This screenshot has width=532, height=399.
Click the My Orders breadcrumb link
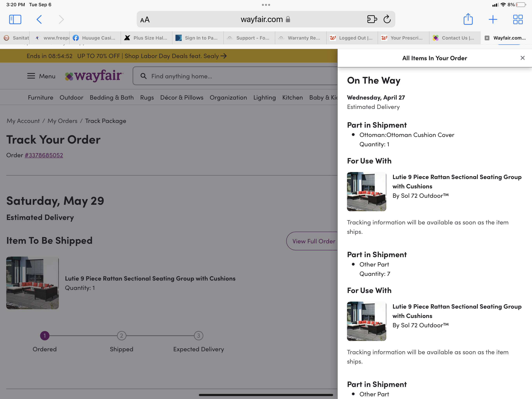[x=62, y=121]
